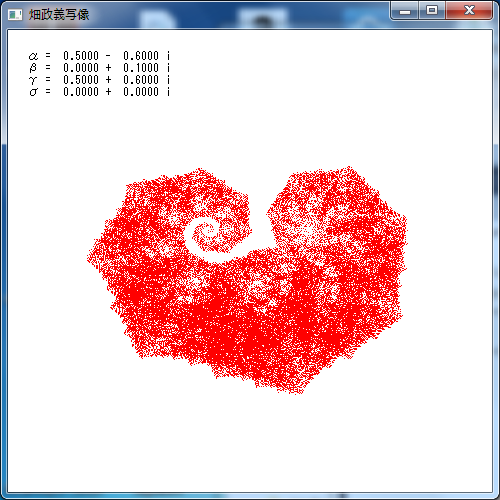Click the σ real value 0.0000

click(81, 92)
